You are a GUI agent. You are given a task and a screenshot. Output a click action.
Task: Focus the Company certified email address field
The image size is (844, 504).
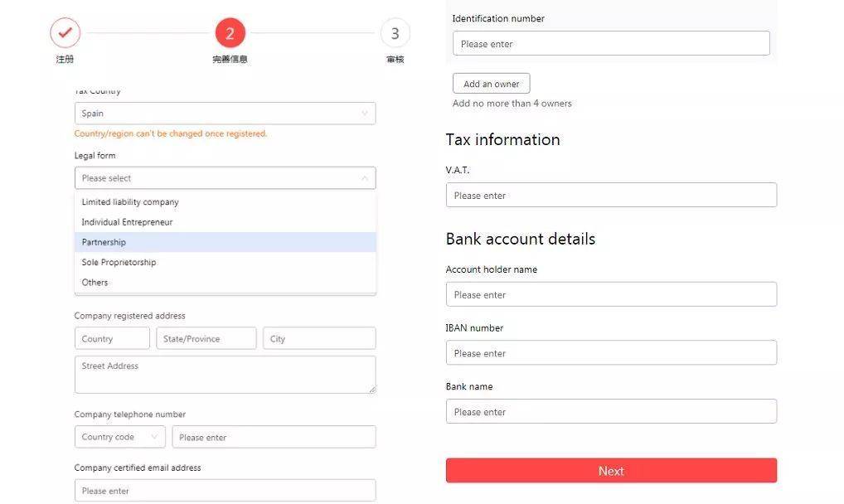(225, 491)
